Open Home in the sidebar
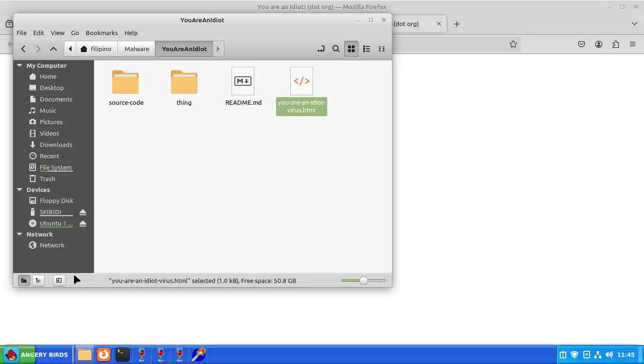 (x=48, y=76)
